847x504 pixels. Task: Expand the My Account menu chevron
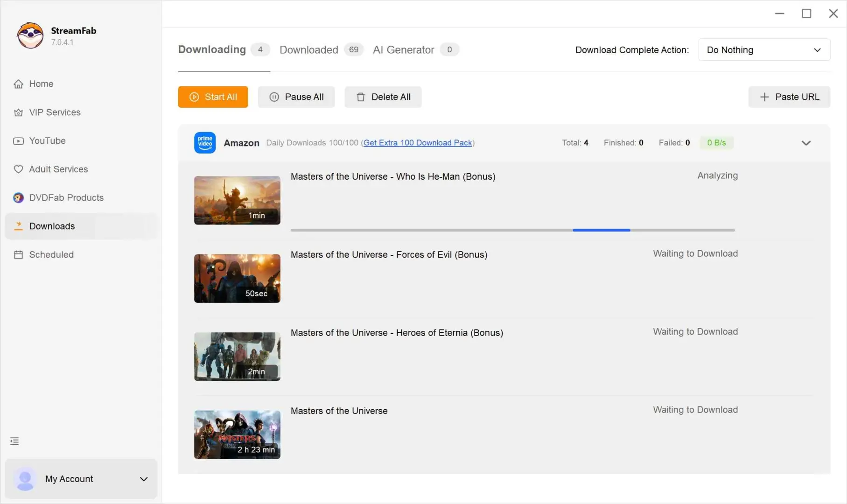pos(144,479)
